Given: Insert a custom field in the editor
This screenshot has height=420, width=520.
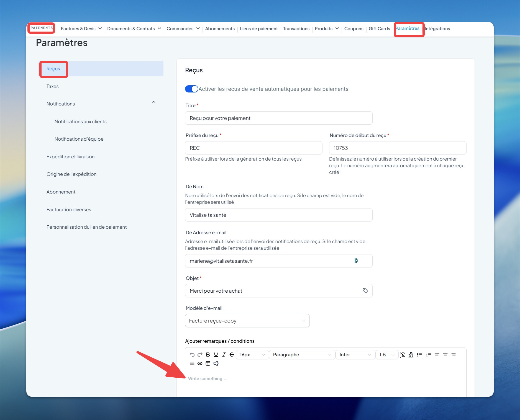Looking at the screenshot, I should click(216, 364).
